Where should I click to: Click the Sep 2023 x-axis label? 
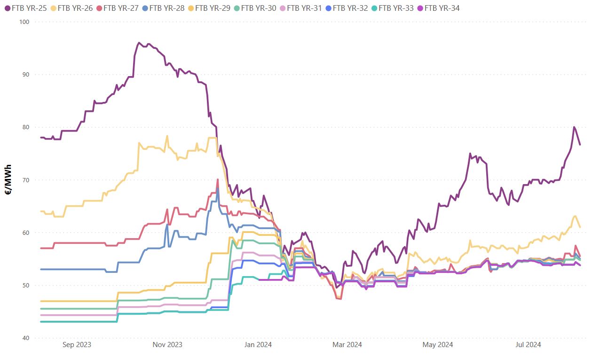[77, 345]
